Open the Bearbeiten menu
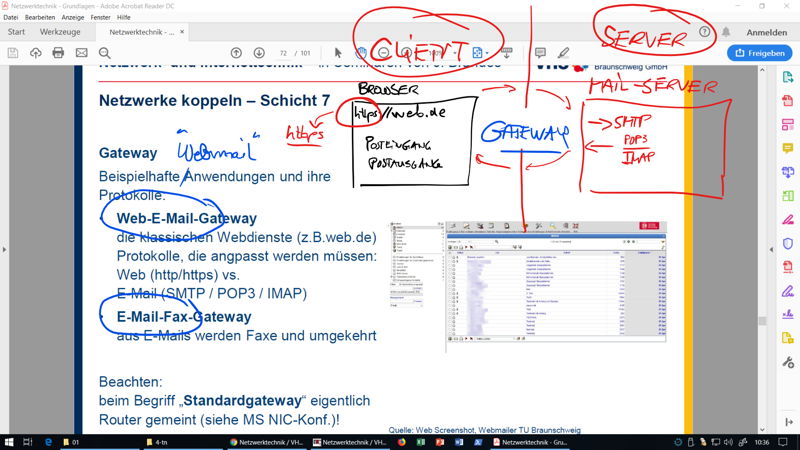800x450 pixels. (40, 17)
